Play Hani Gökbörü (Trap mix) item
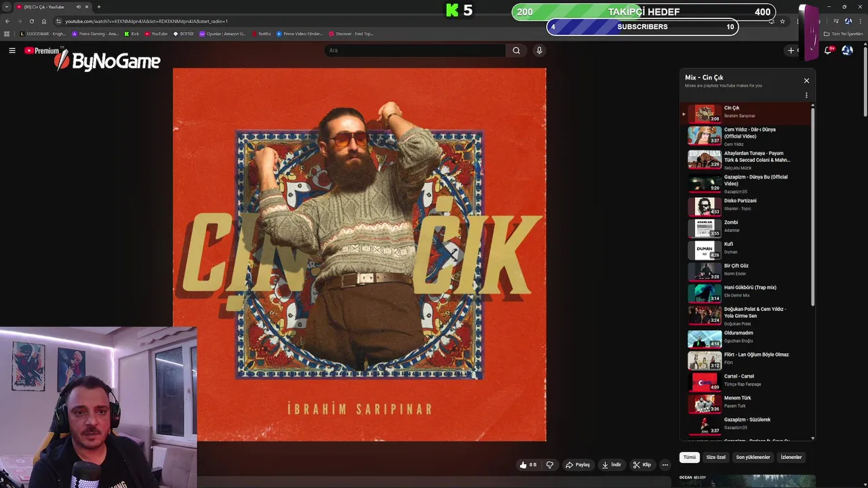Screen dimensions: 868x488 [745, 292]
